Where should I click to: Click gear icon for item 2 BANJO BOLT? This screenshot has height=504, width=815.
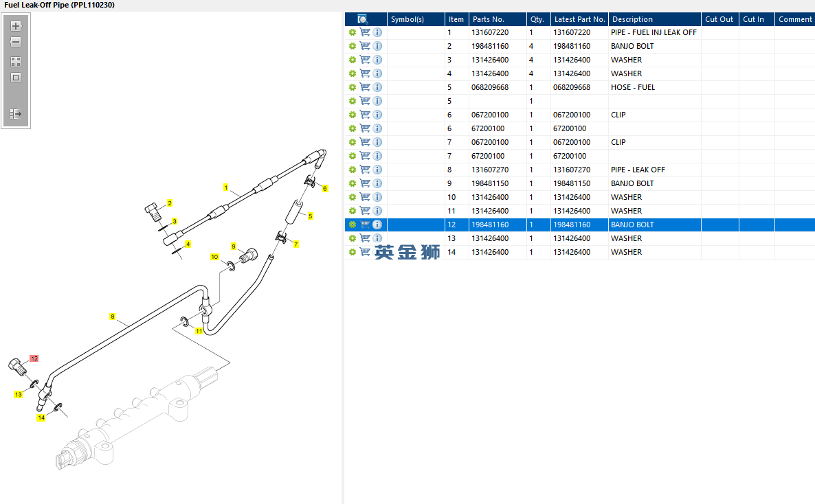tap(353, 46)
